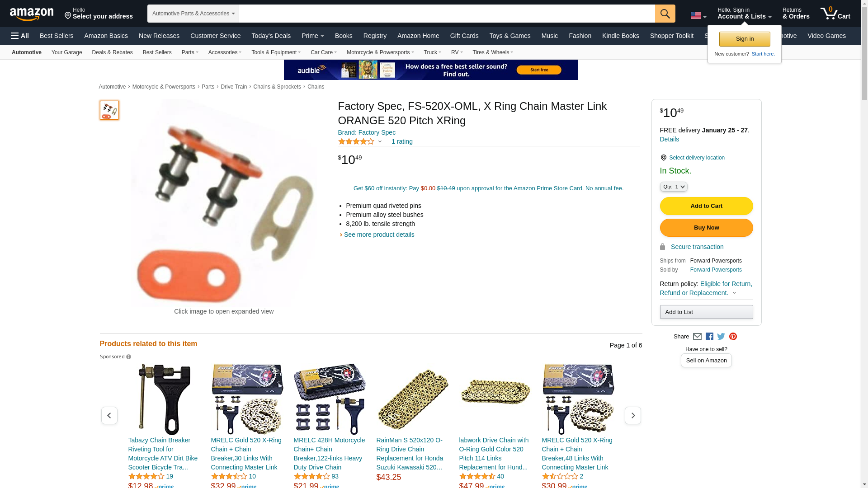This screenshot has height=488, width=868.
Task: Share product on Pinterest icon
Action: (733, 337)
